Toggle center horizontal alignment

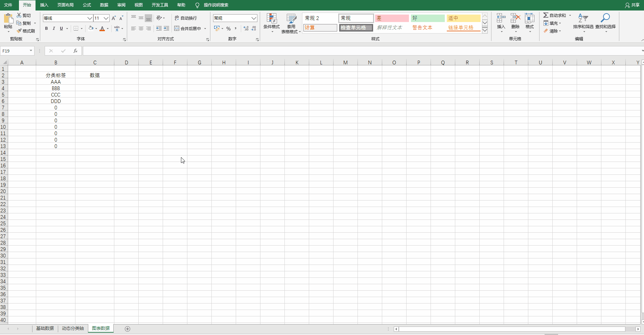click(x=141, y=28)
